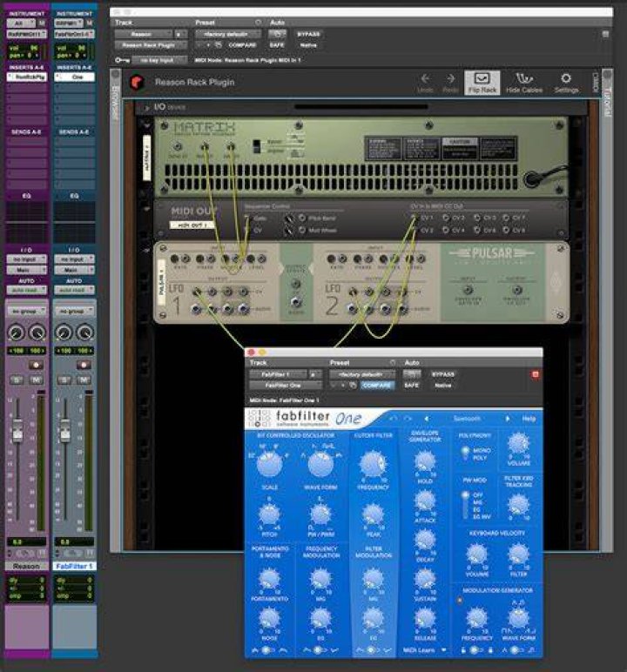Screen dimensions: 627x672
Task: Open Reason Rack Plugin Settings gear
Action: (566, 78)
